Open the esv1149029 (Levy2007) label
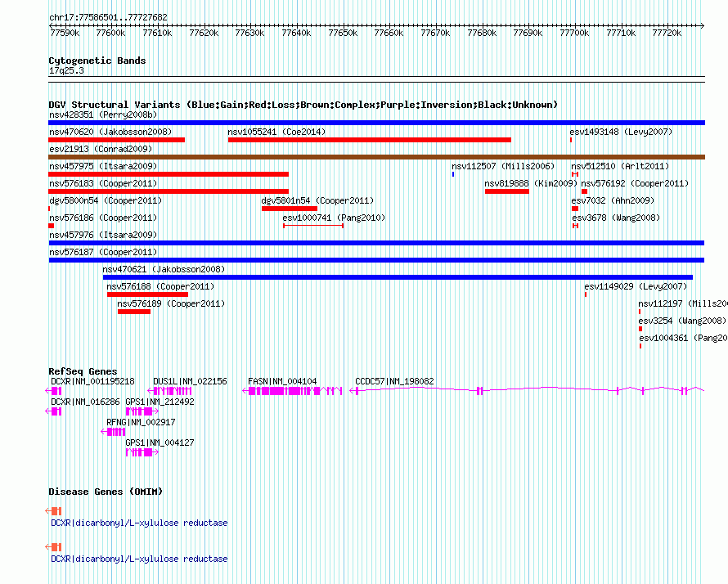Viewport: 728px width, 584px height. pos(636,286)
